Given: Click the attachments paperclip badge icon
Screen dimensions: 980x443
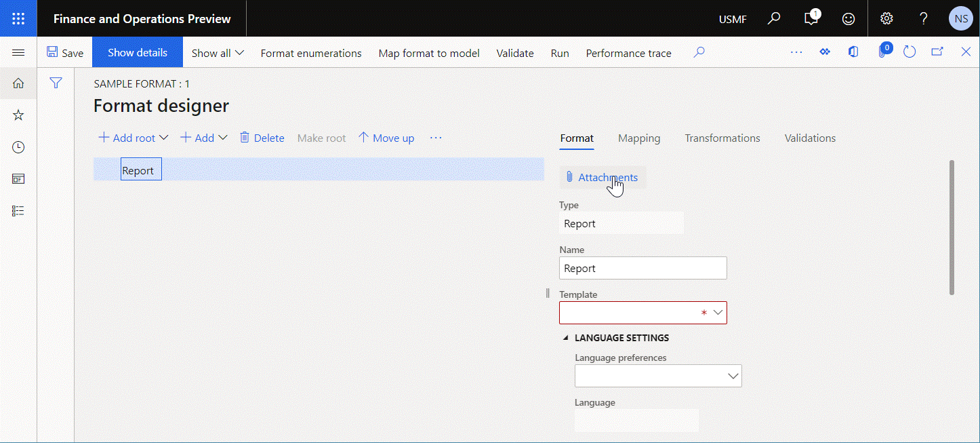Looking at the screenshot, I should 882,51.
